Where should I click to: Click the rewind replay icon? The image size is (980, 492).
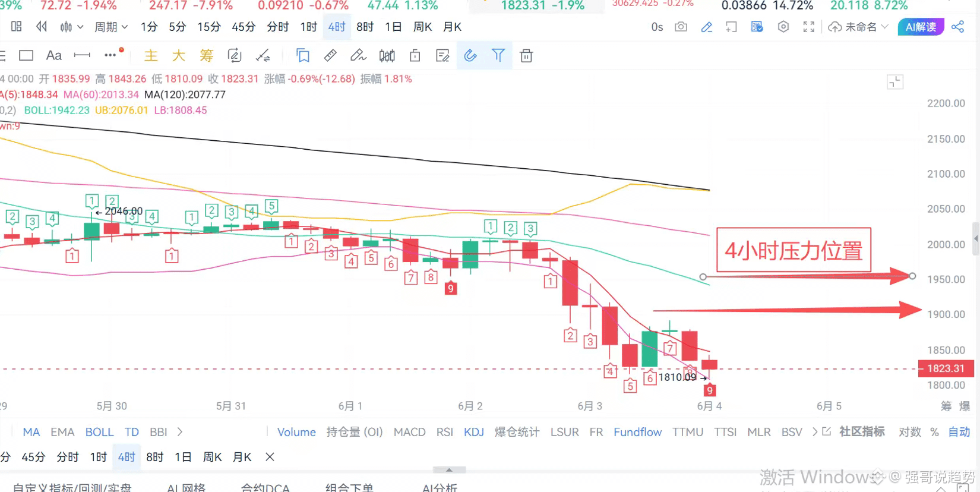pyautogui.click(x=42, y=27)
